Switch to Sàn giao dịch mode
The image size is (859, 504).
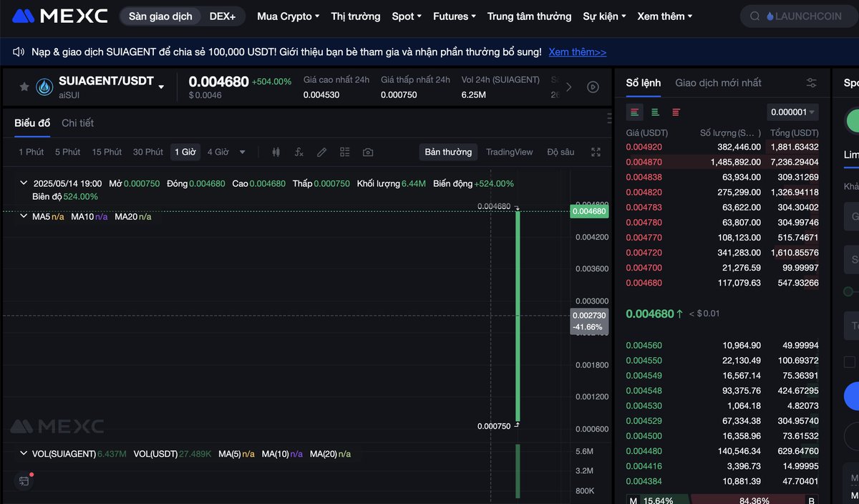tap(160, 16)
